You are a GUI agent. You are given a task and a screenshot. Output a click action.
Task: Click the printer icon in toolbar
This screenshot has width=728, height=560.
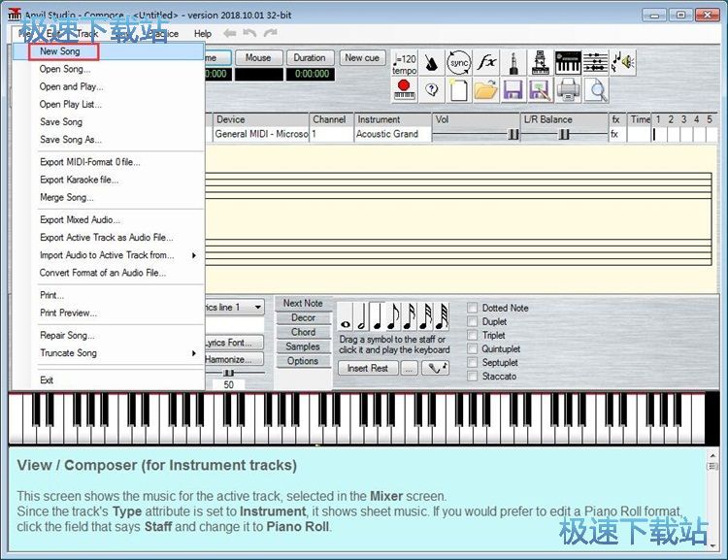tap(568, 90)
